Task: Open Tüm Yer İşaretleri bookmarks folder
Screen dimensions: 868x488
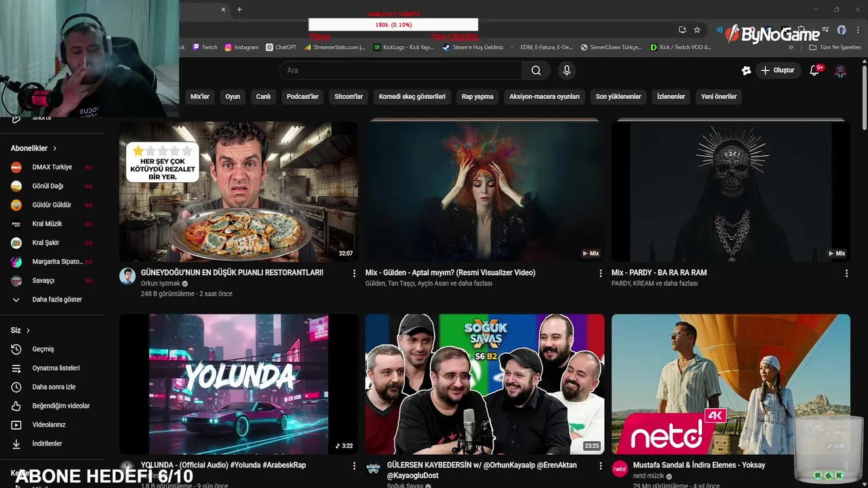Action: click(835, 47)
